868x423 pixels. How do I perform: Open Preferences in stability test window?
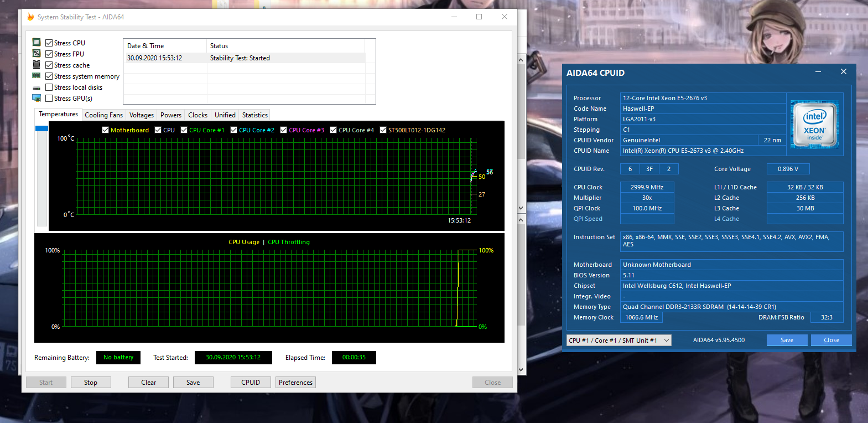click(295, 383)
